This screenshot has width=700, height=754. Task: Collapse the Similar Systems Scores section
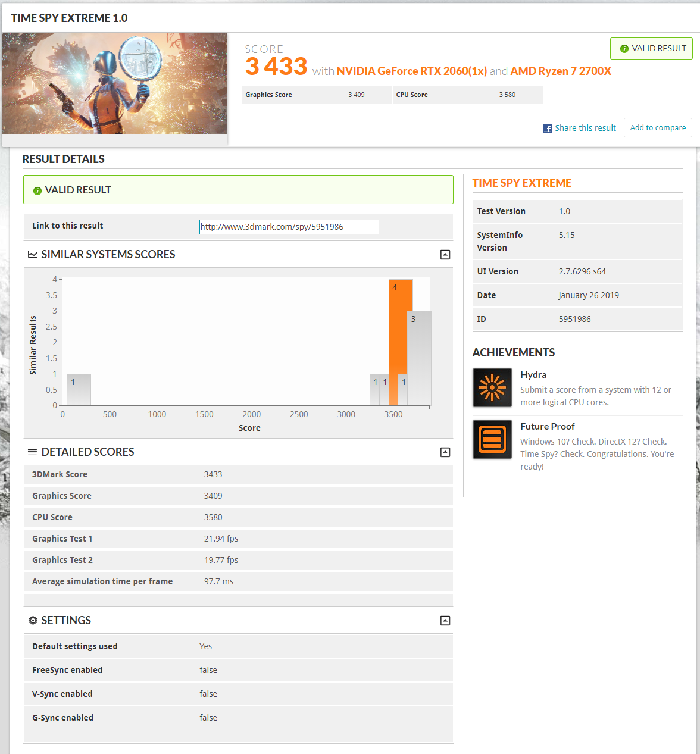[445, 255]
